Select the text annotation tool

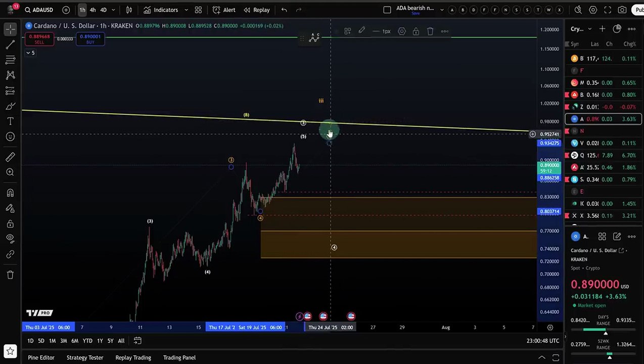(10, 121)
